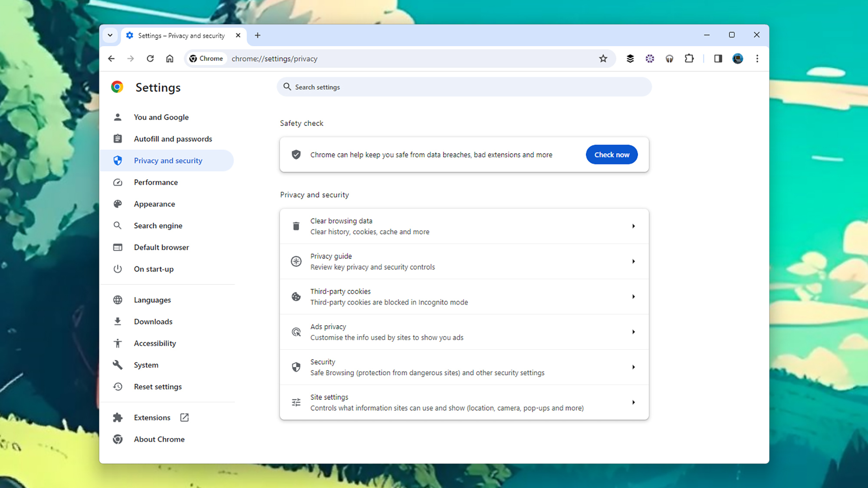
Task: Expand Site settings arrow
Action: pyautogui.click(x=634, y=403)
